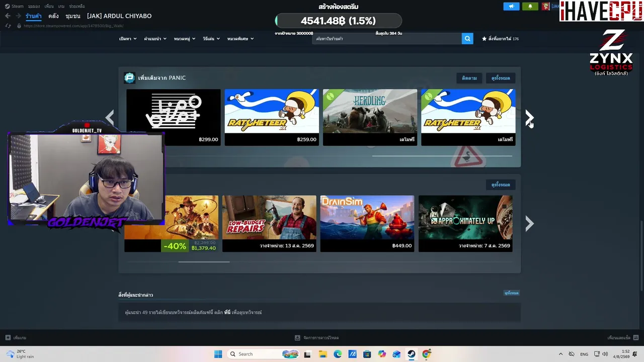Switch to Steam in the taskbar
Screen dimensions: 644x362
[412, 354]
